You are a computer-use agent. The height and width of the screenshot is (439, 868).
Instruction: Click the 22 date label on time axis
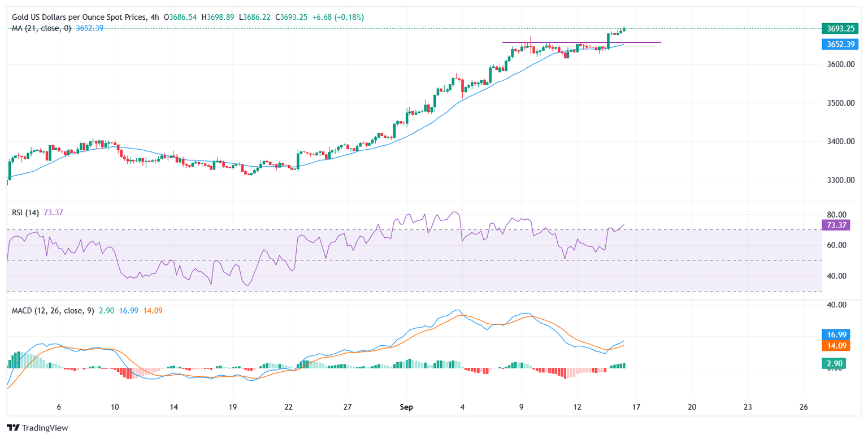tap(289, 407)
